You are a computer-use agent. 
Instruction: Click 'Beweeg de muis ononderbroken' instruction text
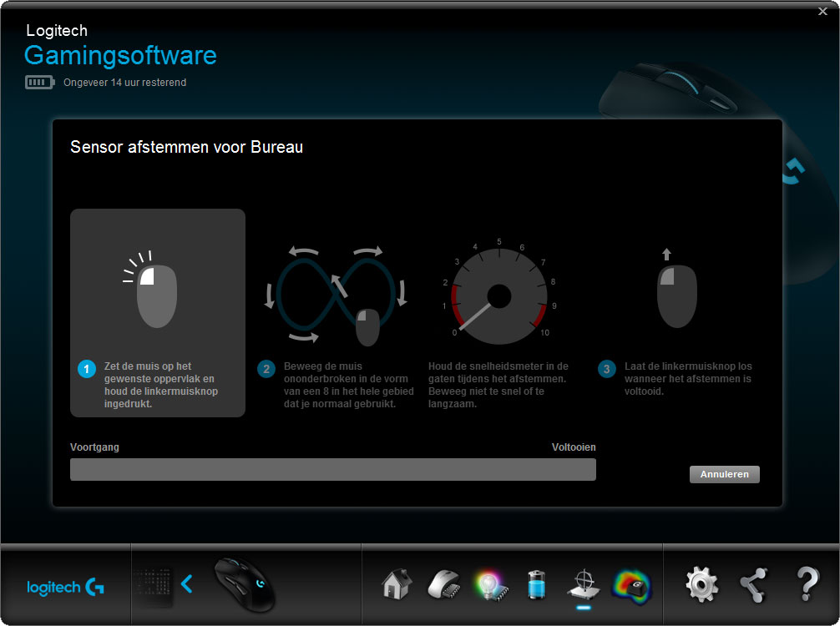pyautogui.click(x=348, y=385)
